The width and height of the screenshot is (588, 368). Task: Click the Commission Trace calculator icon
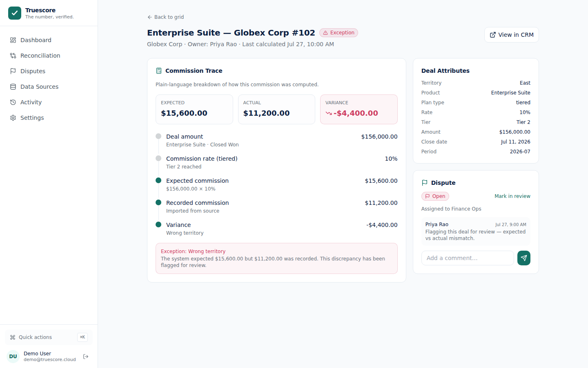pos(159,71)
